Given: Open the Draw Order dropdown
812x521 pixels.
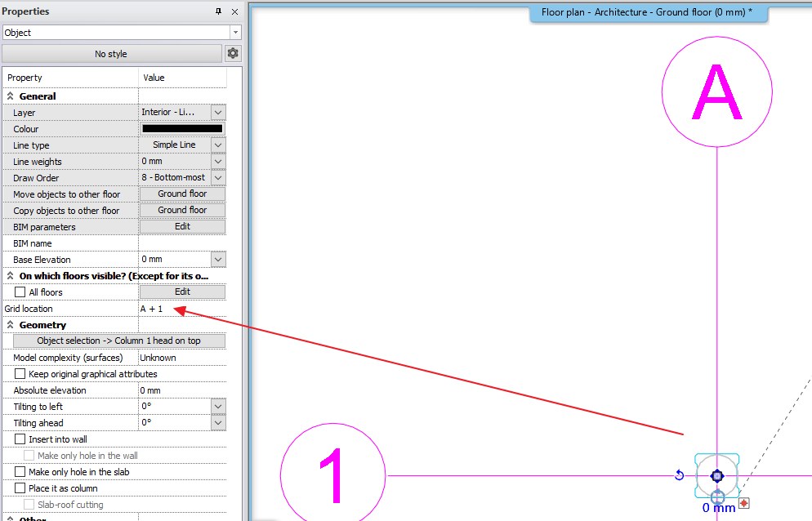Looking at the screenshot, I should tap(217, 177).
